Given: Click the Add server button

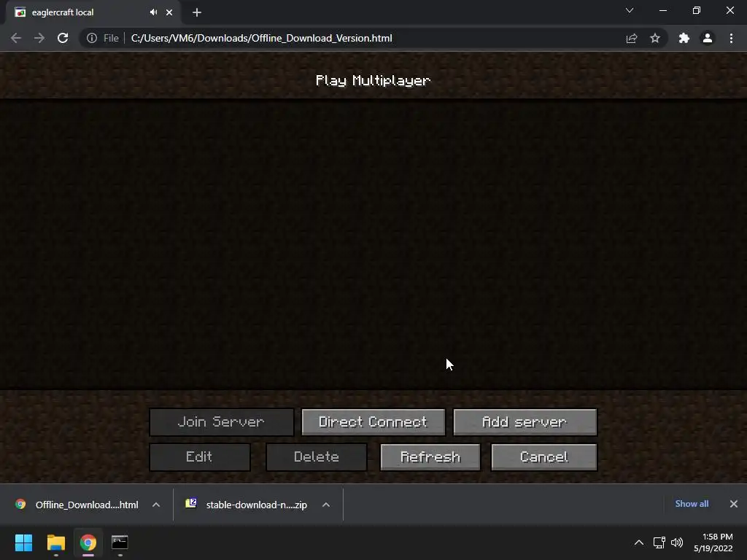Looking at the screenshot, I should 525,422.
